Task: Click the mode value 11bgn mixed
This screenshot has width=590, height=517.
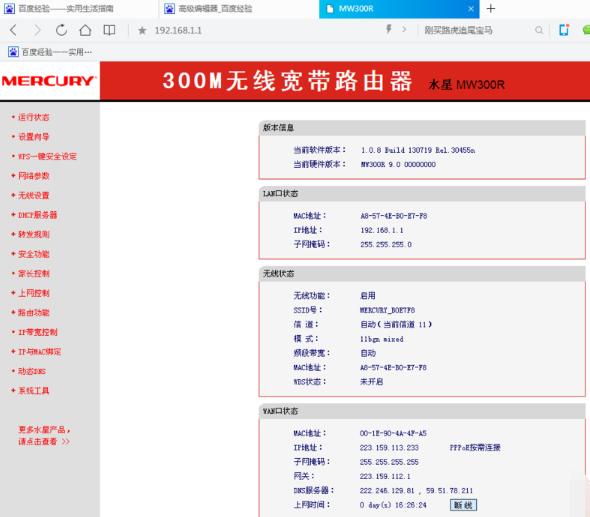Action: tap(382, 339)
